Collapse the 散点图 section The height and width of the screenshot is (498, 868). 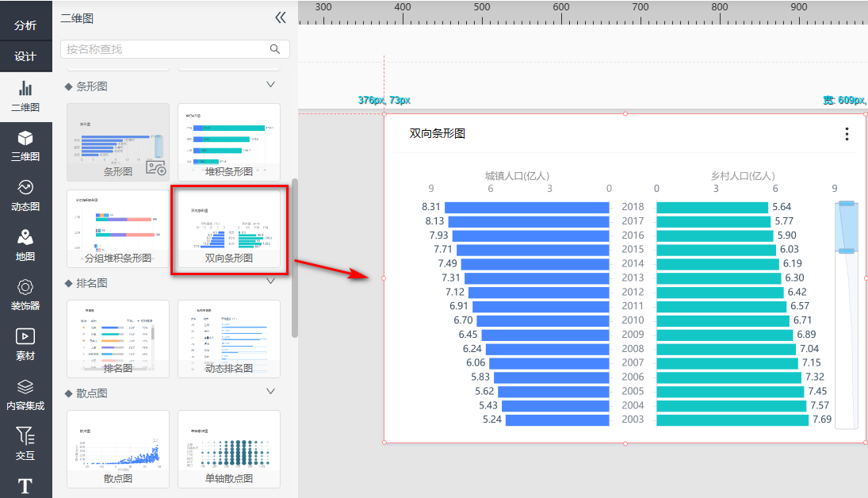click(x=270, y=392)
